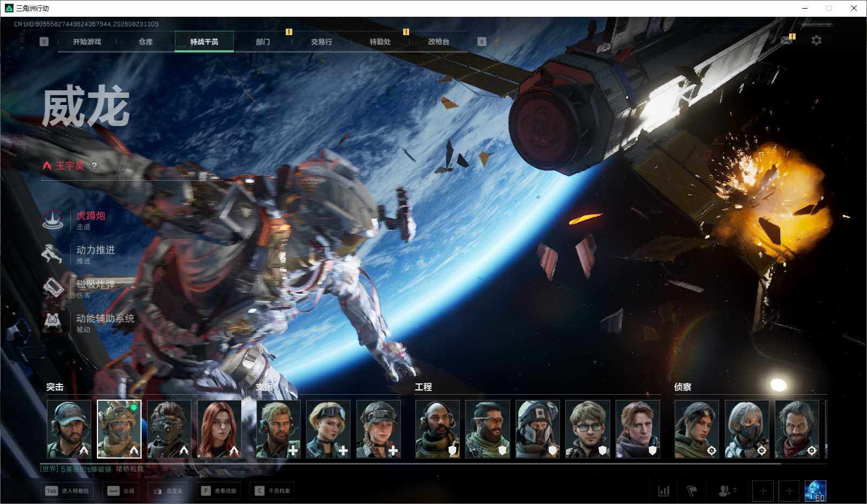Select the bald bearded operator in 工程
This screenshot has width=867, height=504.
pyautogui.click(x=437, y=429)
